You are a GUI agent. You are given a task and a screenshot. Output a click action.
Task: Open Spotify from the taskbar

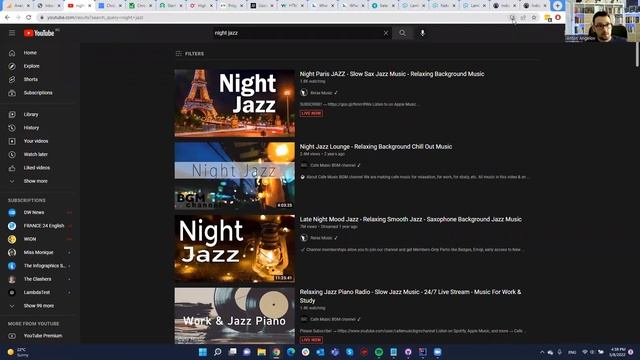click(x=379, y=352)
